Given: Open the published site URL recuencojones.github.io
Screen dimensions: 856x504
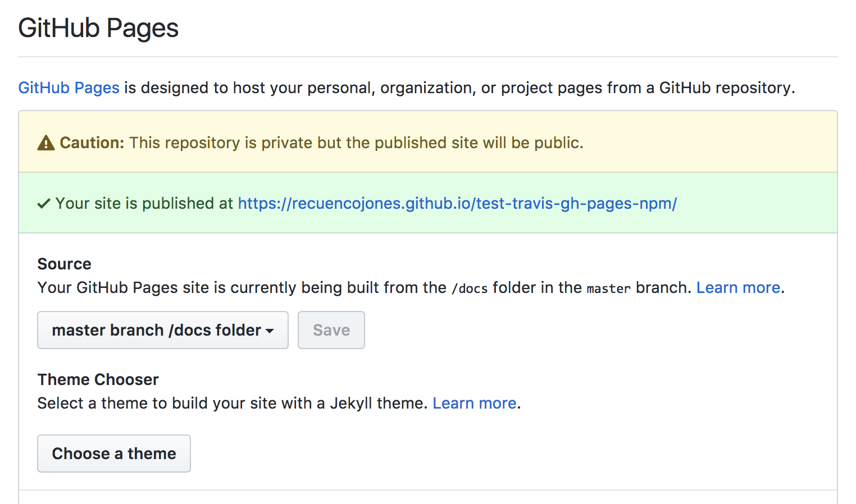Looking at the screenshot, I should click(457, 203).
